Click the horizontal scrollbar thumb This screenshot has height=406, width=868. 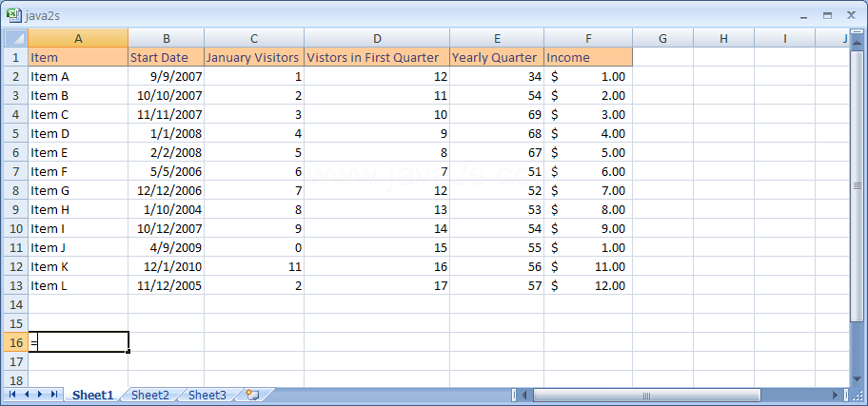click(646, 395)
